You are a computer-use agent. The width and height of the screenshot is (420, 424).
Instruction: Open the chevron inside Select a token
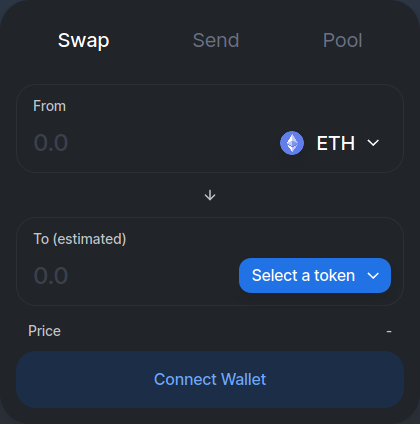[x=373, y=276]
